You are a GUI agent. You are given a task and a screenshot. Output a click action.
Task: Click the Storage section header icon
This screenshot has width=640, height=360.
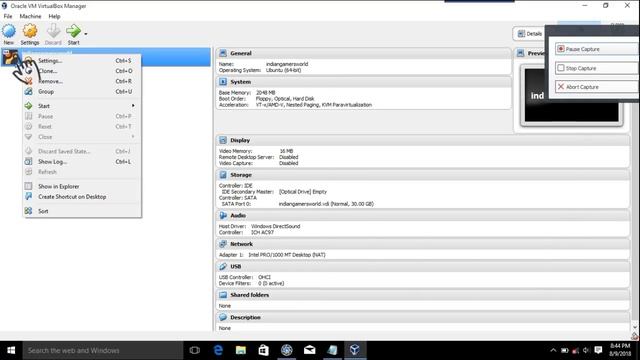[x=223, y=175]
